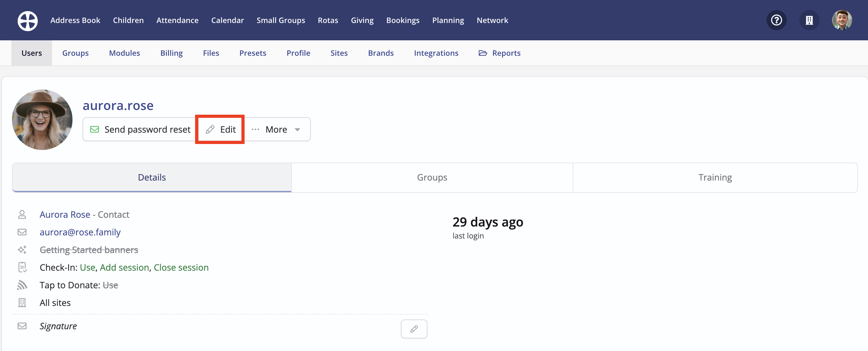
Task: Open the Address Book module
Action: [75, 20]
